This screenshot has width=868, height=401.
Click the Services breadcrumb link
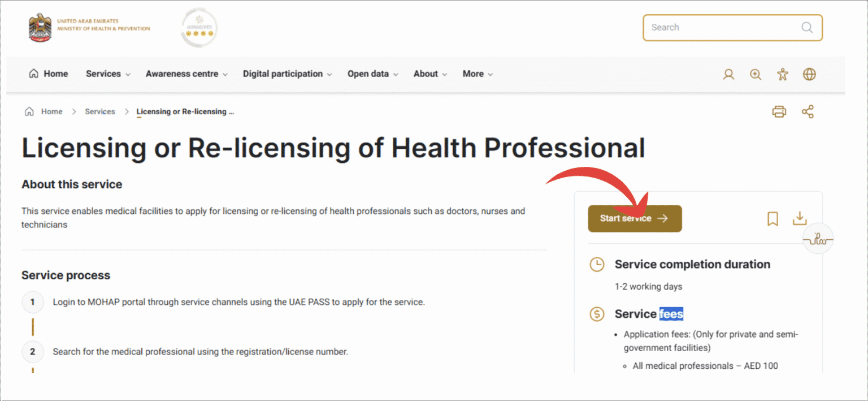click(99, 111)
